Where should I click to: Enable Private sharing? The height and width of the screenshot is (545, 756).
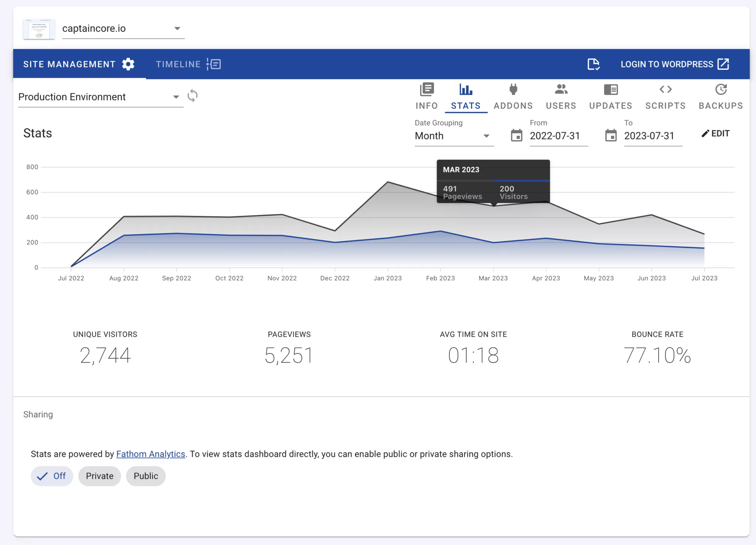pyautogui.click(x=99, y=476)
